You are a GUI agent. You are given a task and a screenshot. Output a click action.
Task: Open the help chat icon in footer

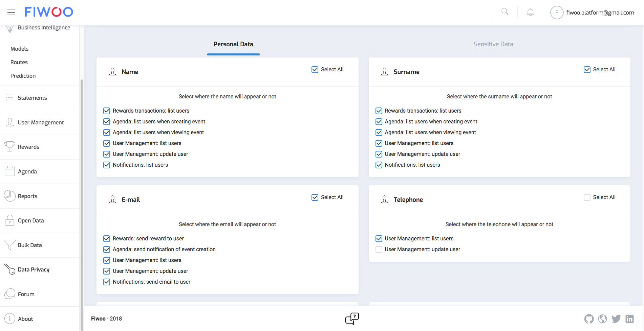[352, 318]
